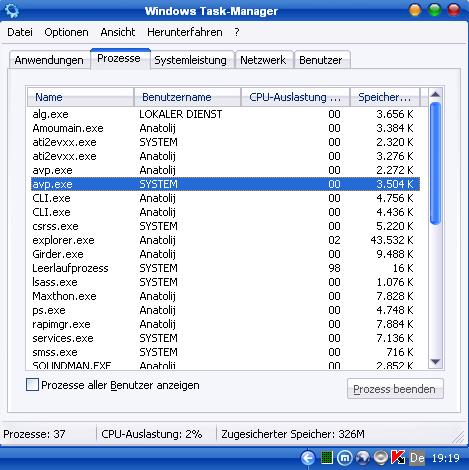Click the blue scrollbar thumb

tap(435, 163)
